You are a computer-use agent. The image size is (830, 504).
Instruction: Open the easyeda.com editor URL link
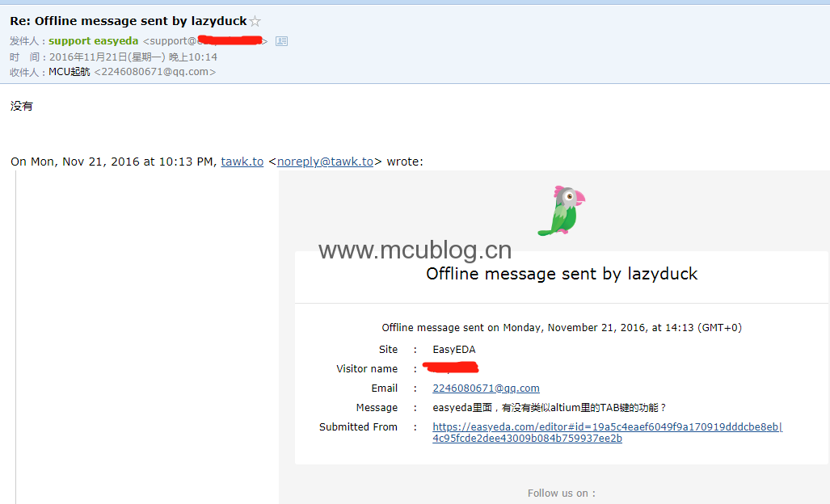tap(607, 433)
